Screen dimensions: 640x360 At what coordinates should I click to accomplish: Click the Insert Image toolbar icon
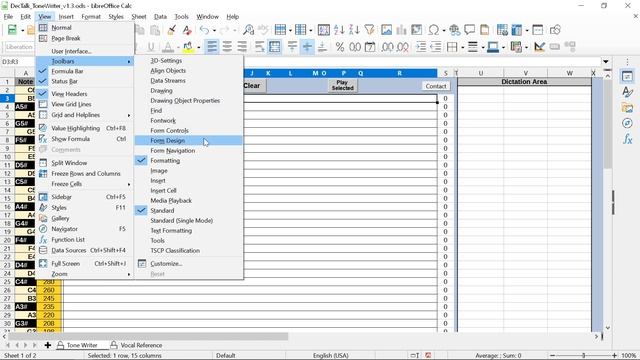tap(386, 30)
